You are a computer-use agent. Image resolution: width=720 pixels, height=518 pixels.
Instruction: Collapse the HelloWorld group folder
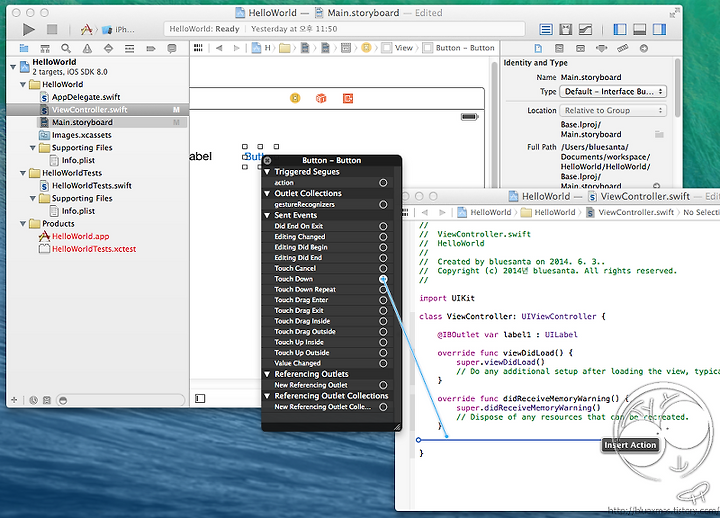22,84
